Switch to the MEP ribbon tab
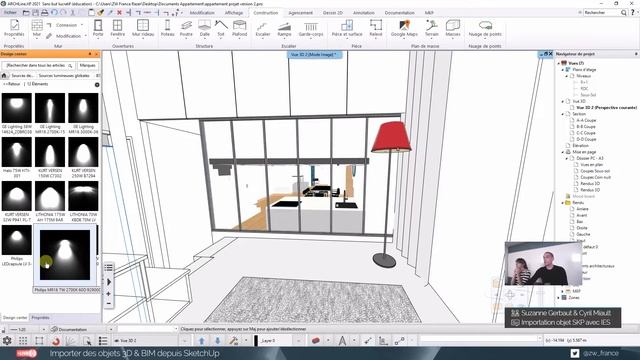Screen dimensions: 640x360 coord(429,13)
